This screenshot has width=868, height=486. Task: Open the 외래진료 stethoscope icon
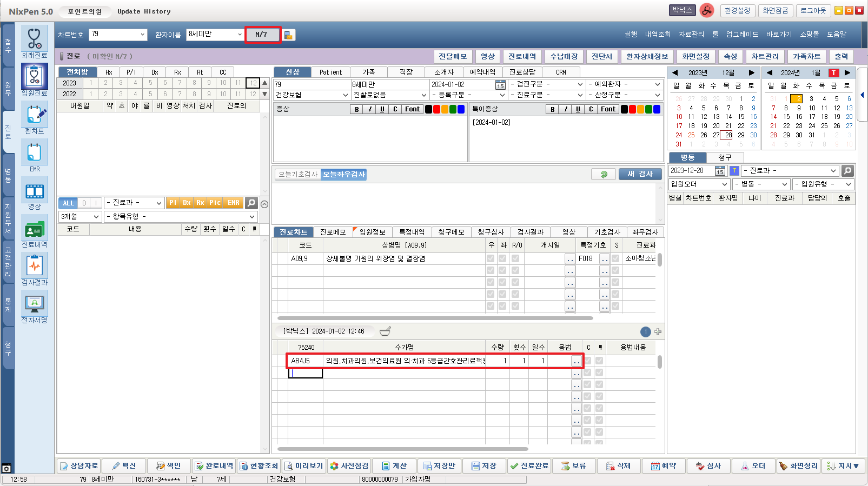tap(35, 39)
